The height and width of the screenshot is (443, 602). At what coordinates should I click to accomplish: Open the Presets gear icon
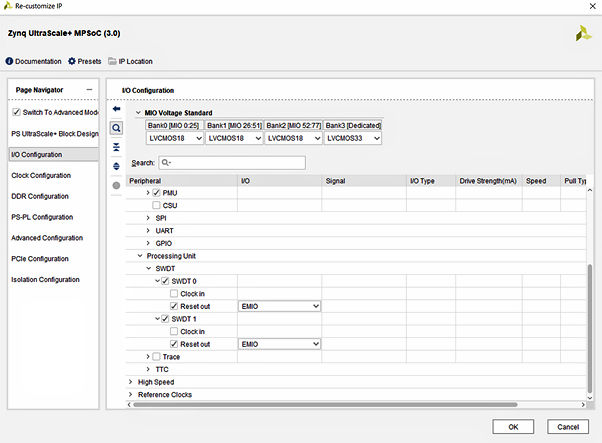73,61
